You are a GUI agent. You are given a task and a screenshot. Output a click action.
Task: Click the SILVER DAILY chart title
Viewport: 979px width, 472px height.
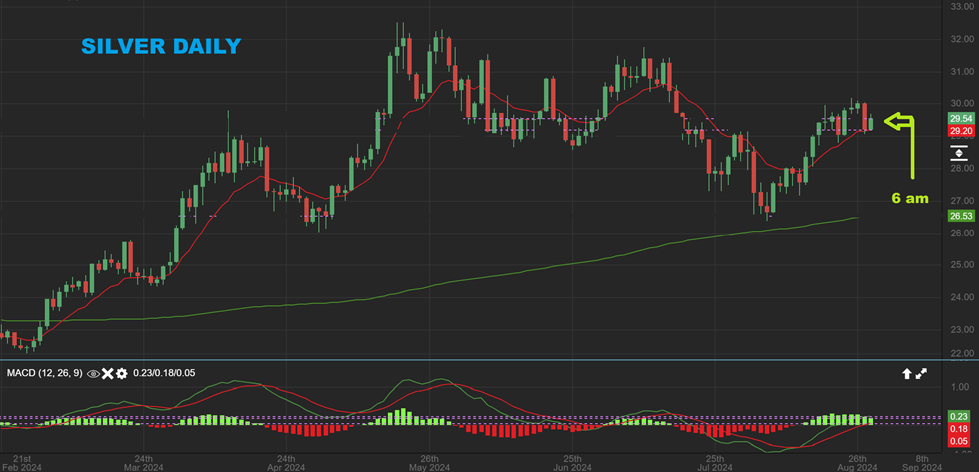pos(160,47)
